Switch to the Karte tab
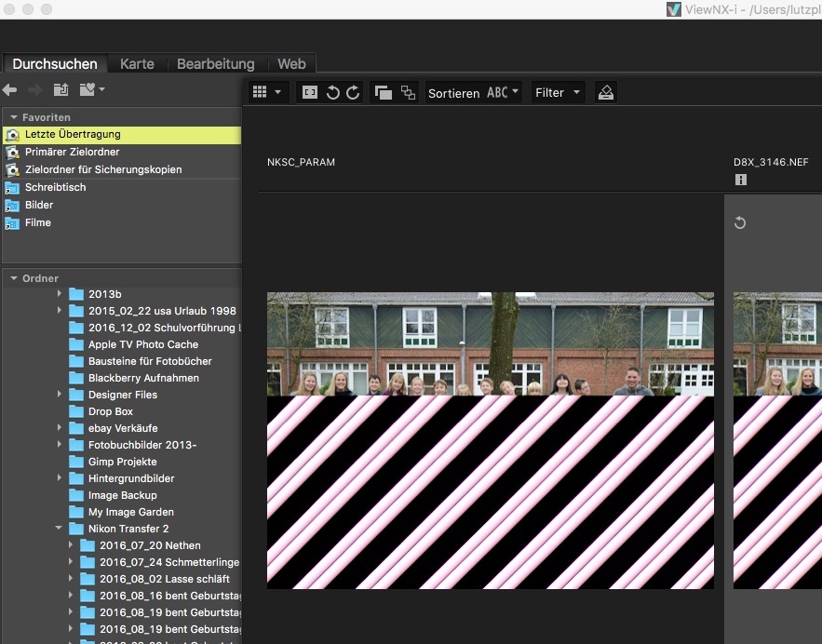This screenshot has height=644, width=822. tap(138, 64)
